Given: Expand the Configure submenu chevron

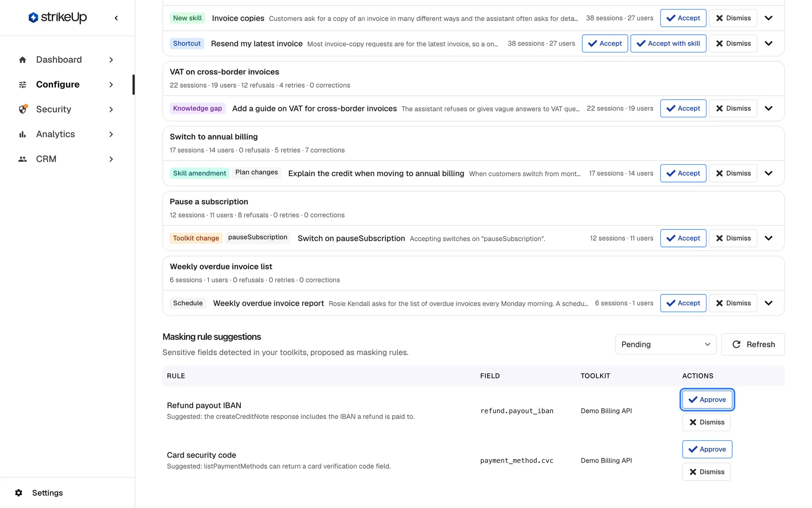Looking at the screenshot, I should click(x=111, y=84).
